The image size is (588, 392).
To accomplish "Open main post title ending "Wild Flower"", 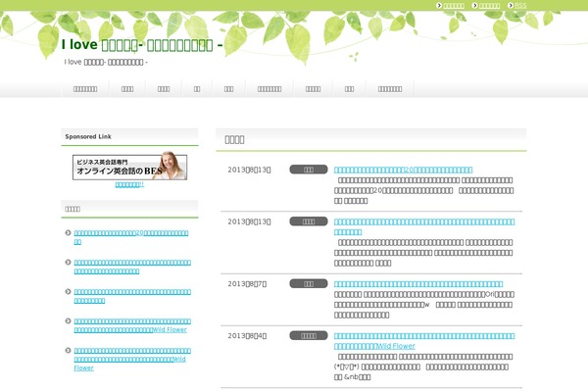I will [424, 341].
